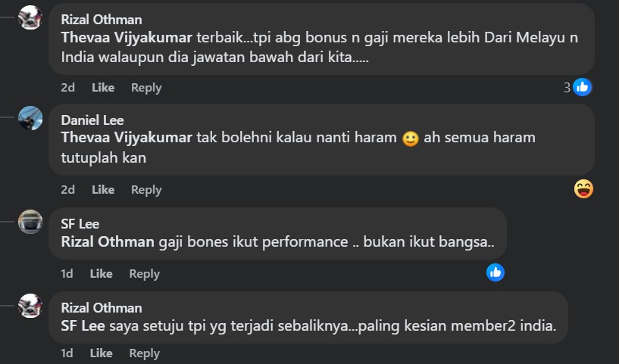Click the Rizal Othman mention in SF Lee's comment
This screenshot has width=619, height=364.
[x=108, y=242]
